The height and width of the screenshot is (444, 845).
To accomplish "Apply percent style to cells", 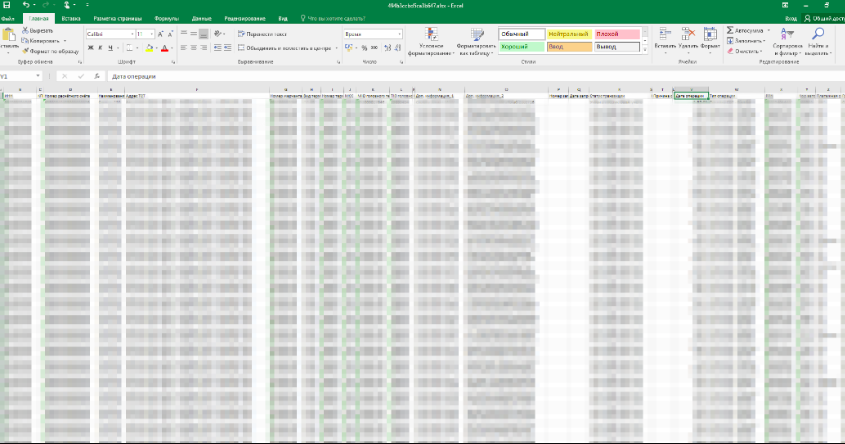I will point(364,48).
